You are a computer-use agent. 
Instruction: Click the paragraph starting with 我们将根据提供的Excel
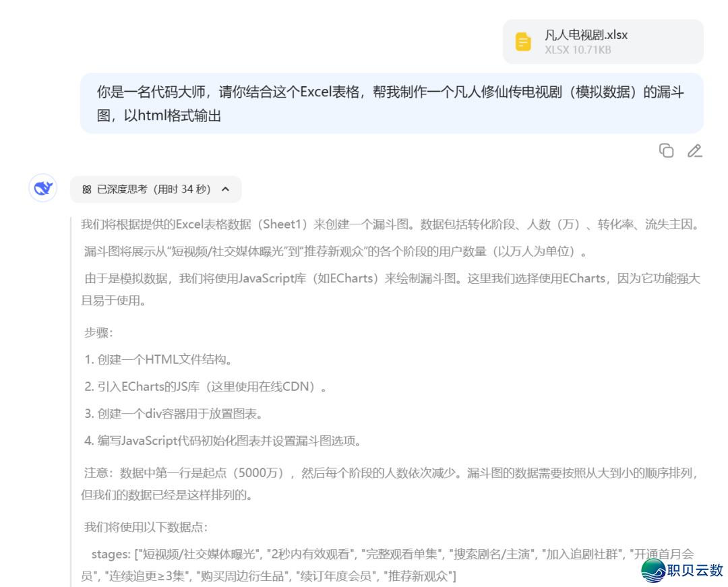[390, 224]
